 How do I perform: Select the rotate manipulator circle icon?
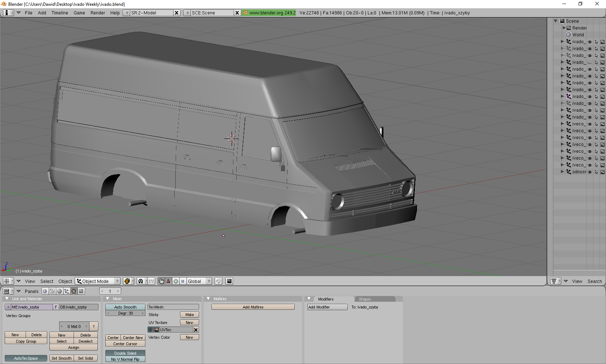pos(176,281)
